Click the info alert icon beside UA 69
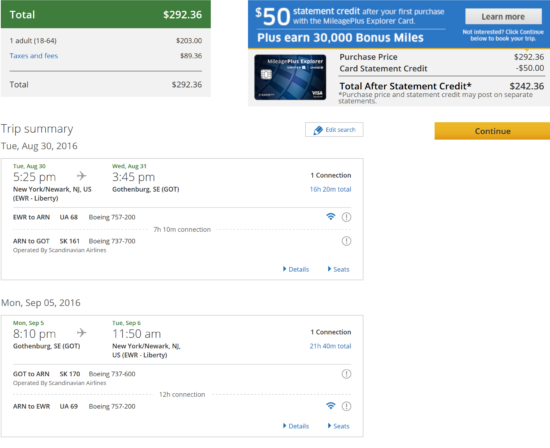The image size is (550, 448). coord(346,406)
